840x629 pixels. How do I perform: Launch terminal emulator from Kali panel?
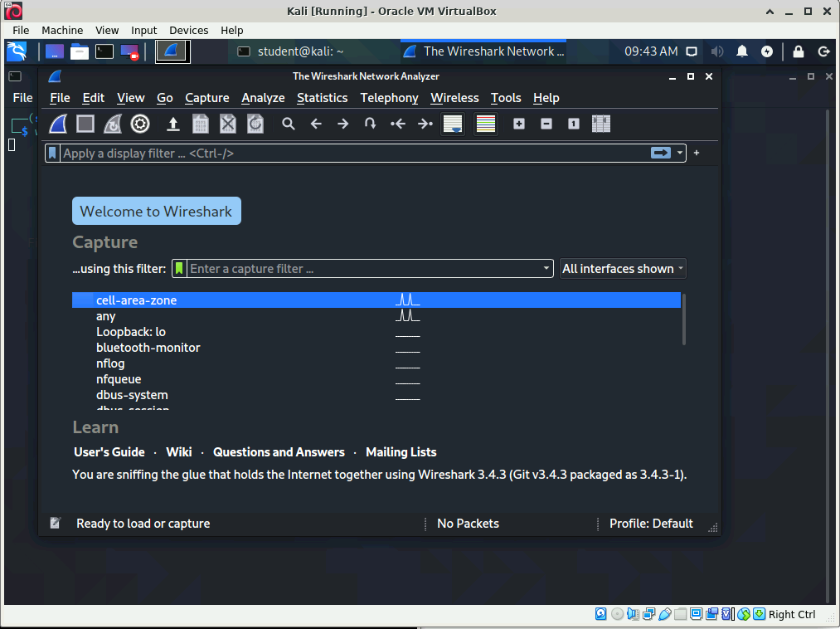pyautogui.click(x=104, y=51)
